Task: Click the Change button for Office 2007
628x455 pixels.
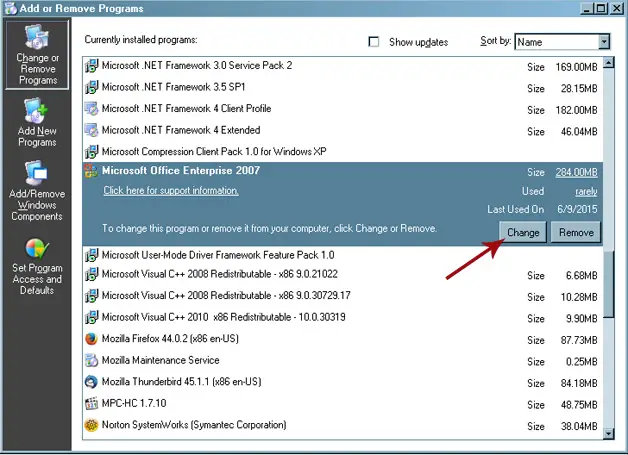Action: pos(523,232)
